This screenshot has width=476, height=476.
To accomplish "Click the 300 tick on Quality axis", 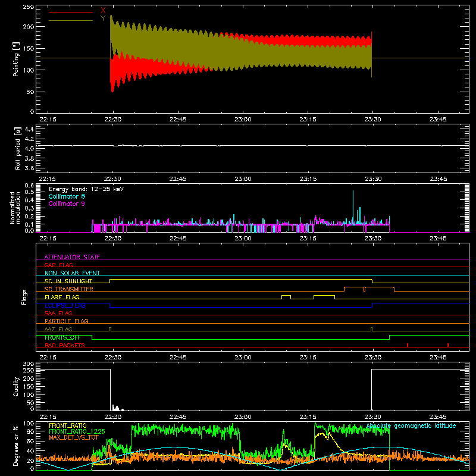I will point(29,364).
